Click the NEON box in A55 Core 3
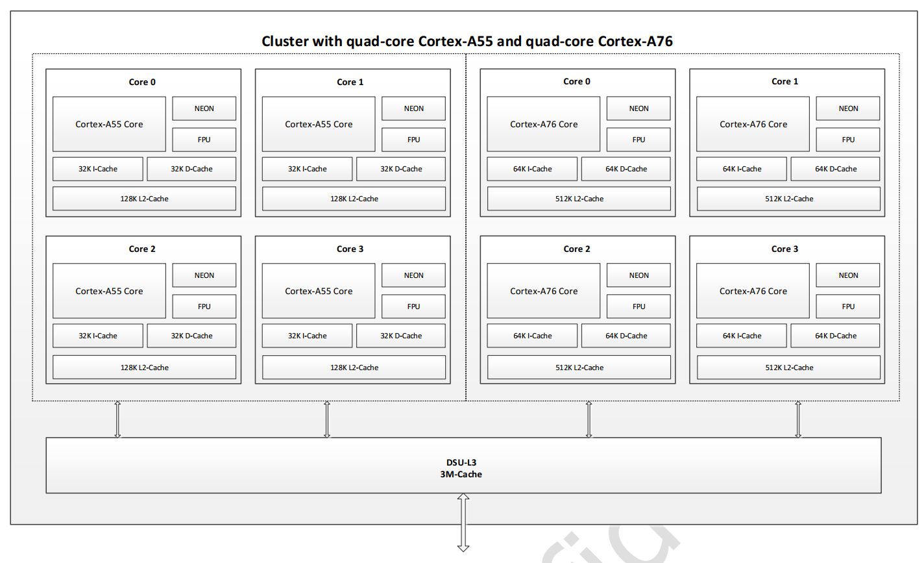Screen dimensions: 924x563 pyautogui.click(x=413, y=275)
